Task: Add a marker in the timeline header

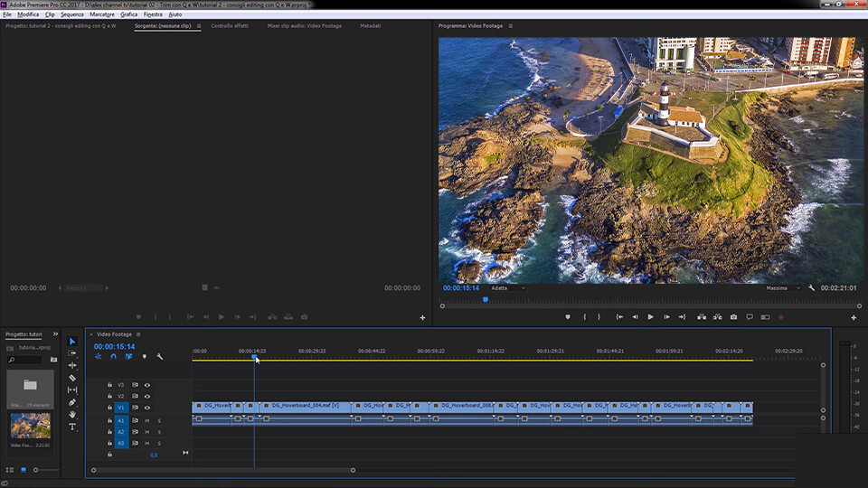Action: click(x=145, y=357)
